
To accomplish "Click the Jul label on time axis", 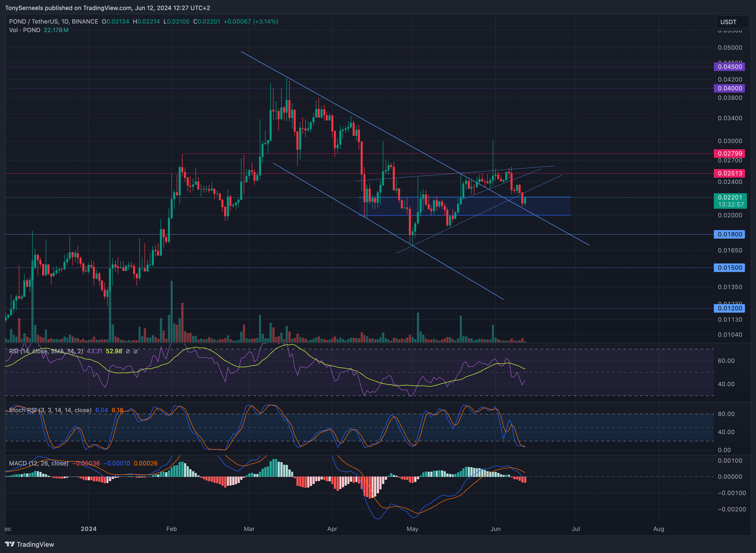I will tap(576, 529).
